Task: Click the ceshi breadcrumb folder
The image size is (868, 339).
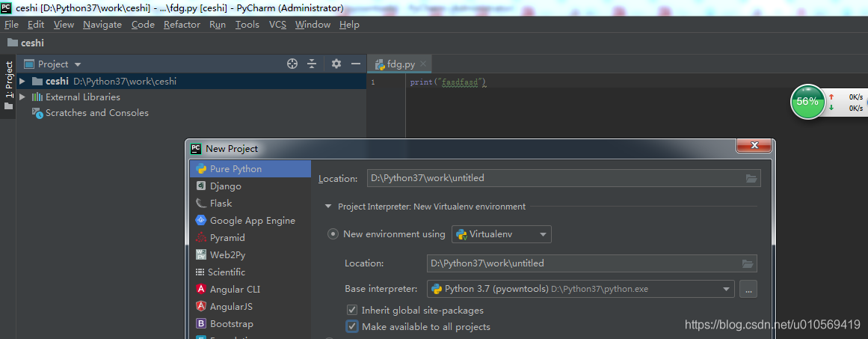Action: click(x=25, y=43)
